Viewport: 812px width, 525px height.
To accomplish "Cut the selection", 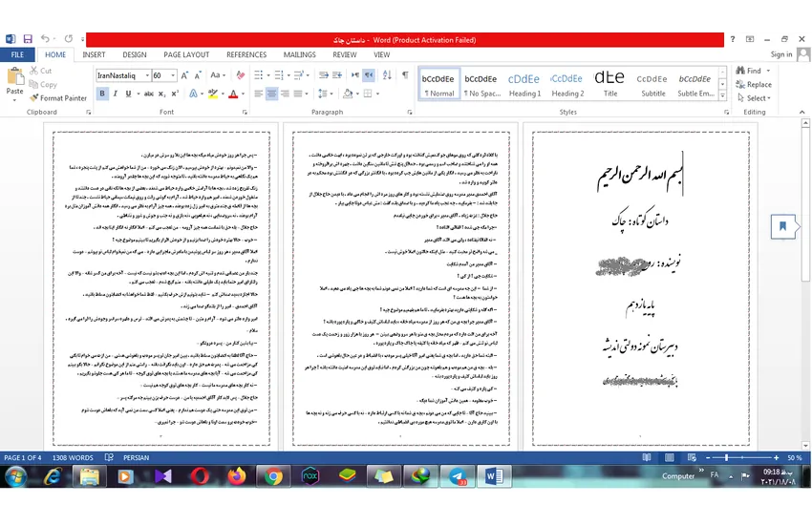I will pos(41,71).
